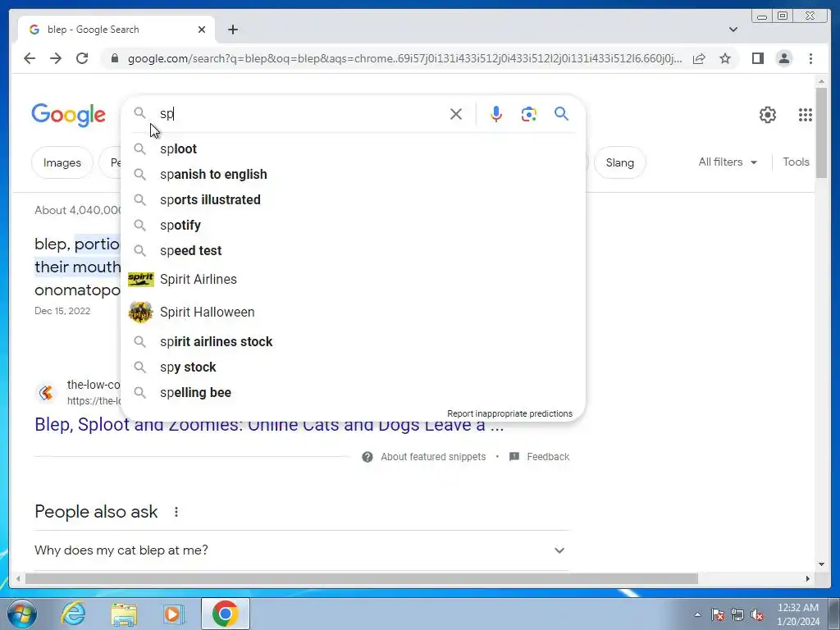Choose the sploot suggestion
The height and width of the screenshot is (630, 840).
tap(354, 149)
